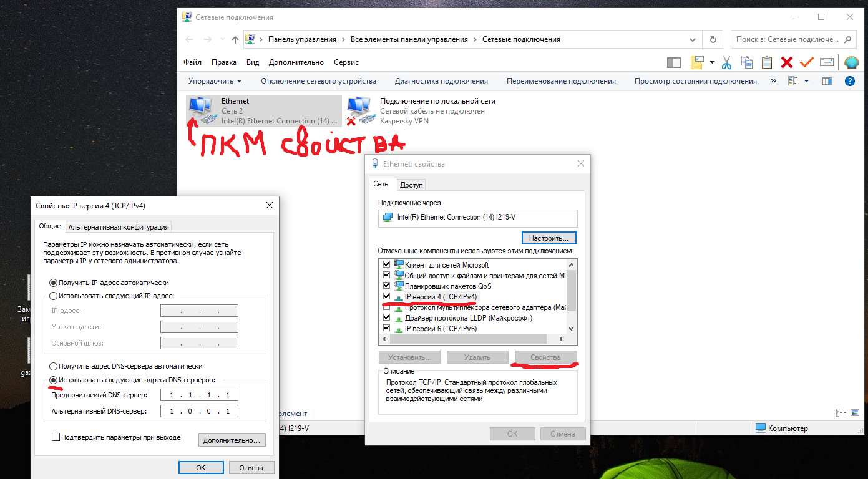Click the Copy icon in toolbar
The height and width of the screenshot is (479, 868).
point(746,62)
